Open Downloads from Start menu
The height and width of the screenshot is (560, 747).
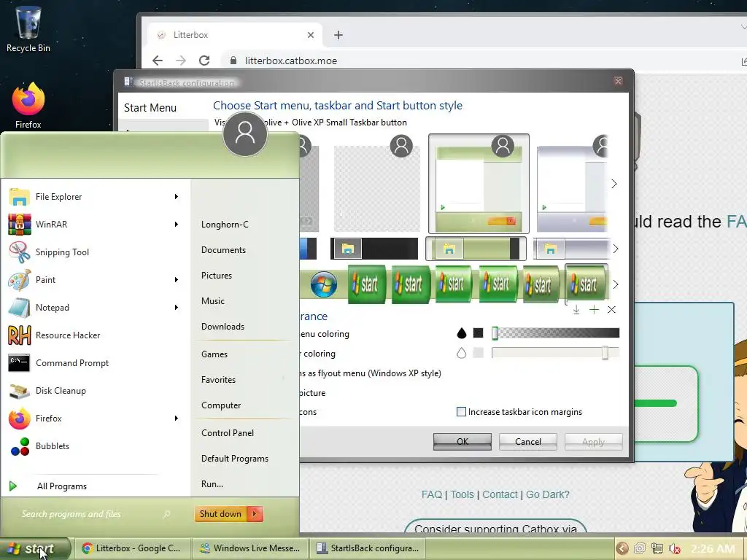222,327
